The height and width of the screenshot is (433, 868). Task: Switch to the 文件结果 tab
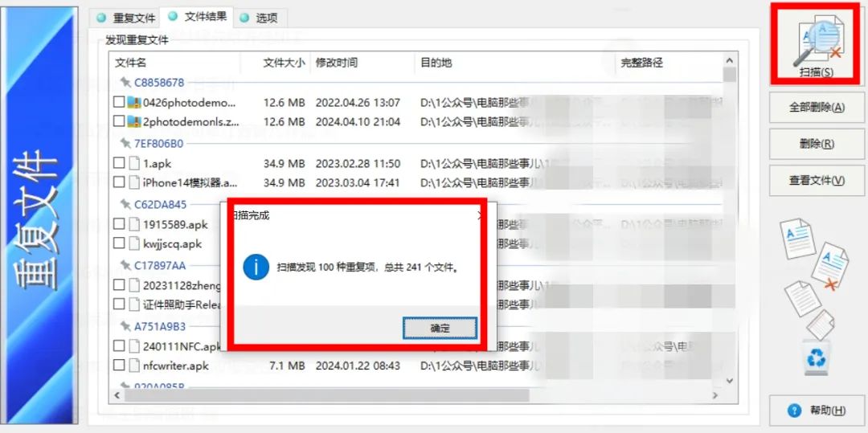197,17
